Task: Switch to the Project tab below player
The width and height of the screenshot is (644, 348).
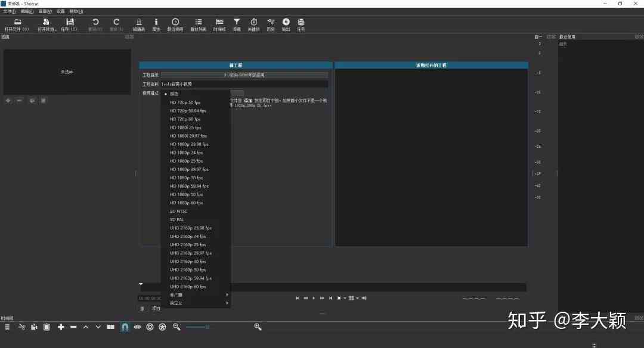Action: pos(156,309)
